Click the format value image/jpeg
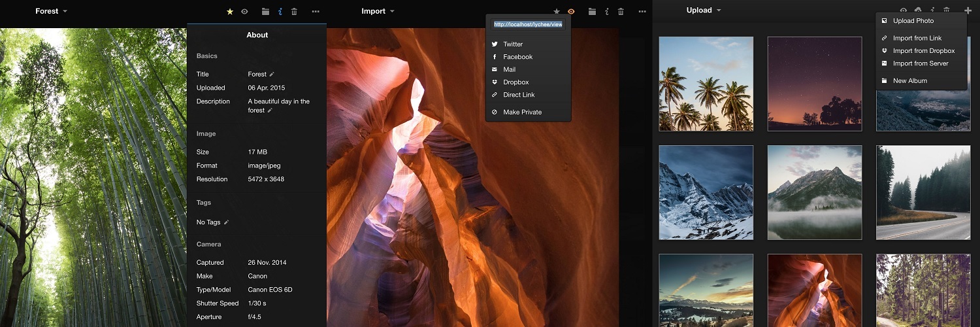This screenshot has height=327, width=980. coord(265,166)
